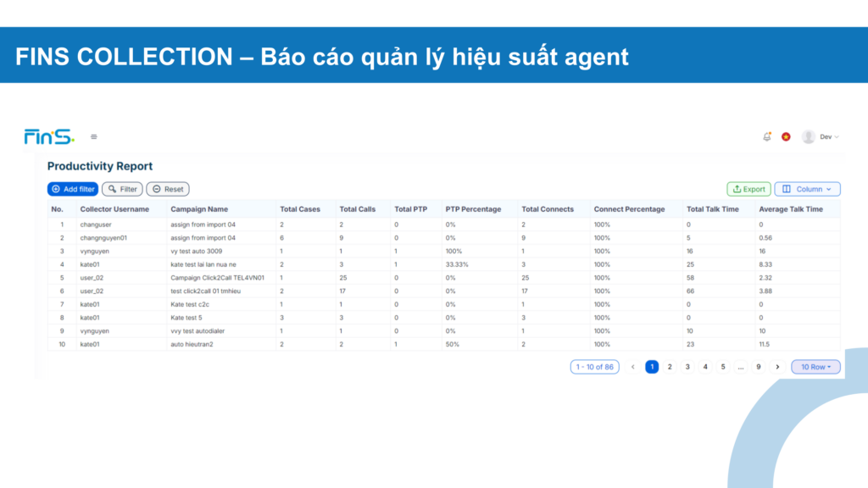Open the 10 Row page size dropdown
The height and width of the screenshot is (488, 868).
pyautogui.click(x=815, y=367)
